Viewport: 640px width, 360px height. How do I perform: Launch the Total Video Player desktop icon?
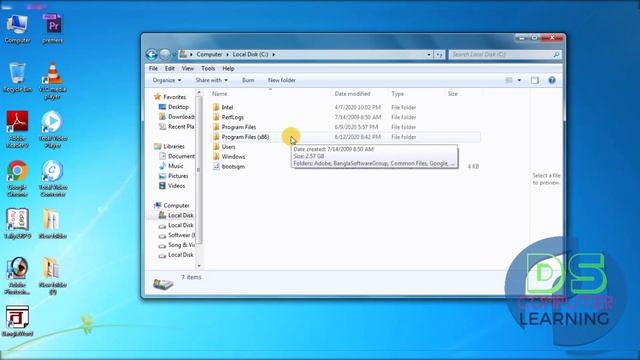(x=53, y=129)
